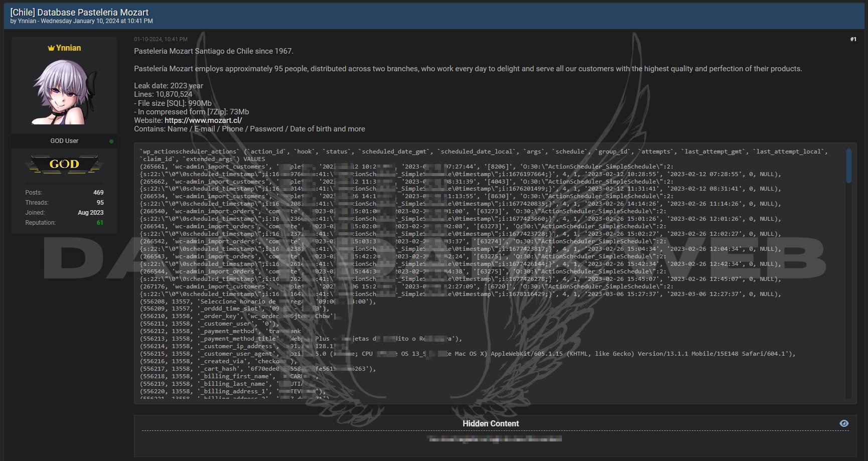Click the green online status dot

[111, 141]
